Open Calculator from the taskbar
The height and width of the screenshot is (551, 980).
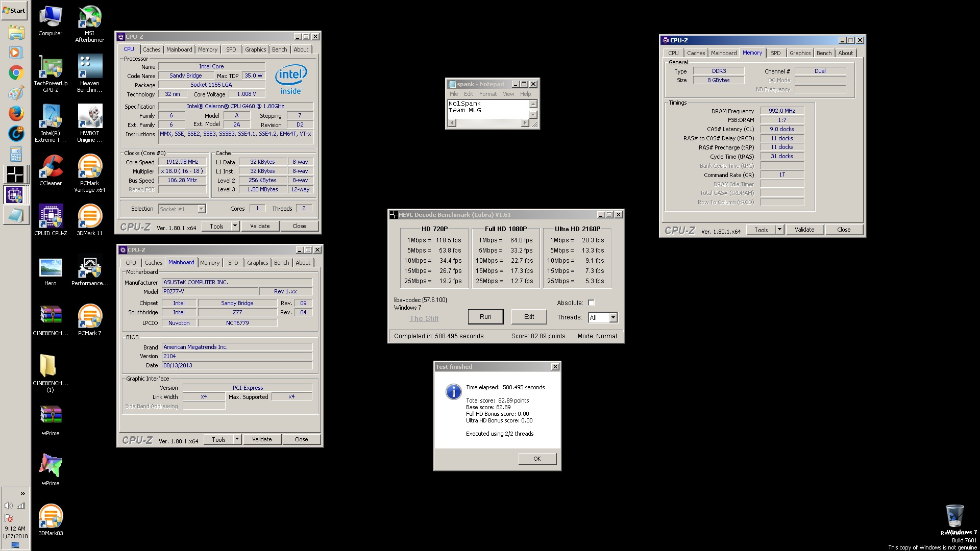(x=16, y=154)
